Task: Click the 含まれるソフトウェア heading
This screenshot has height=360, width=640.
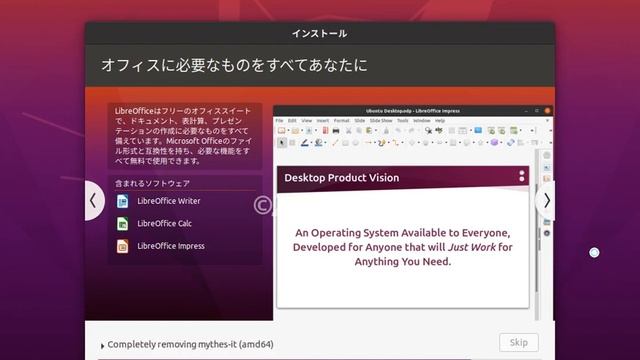Action: point(152,183)
